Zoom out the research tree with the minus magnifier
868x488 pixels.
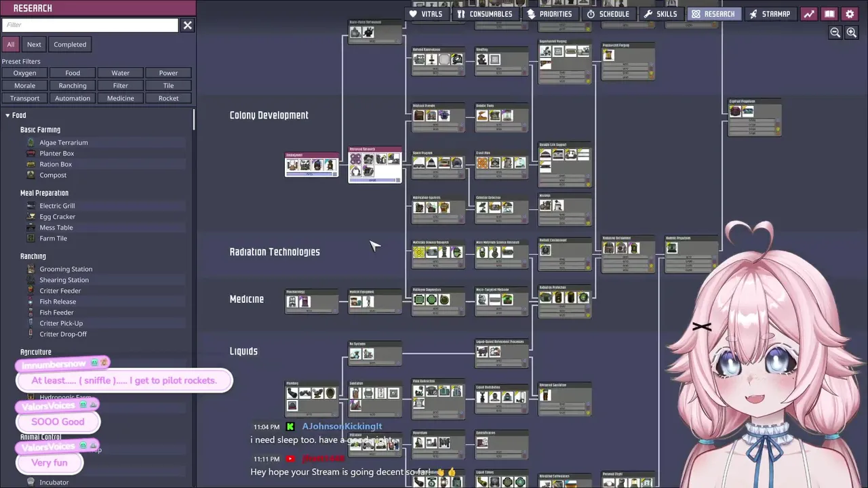click(x=835, y=33)
